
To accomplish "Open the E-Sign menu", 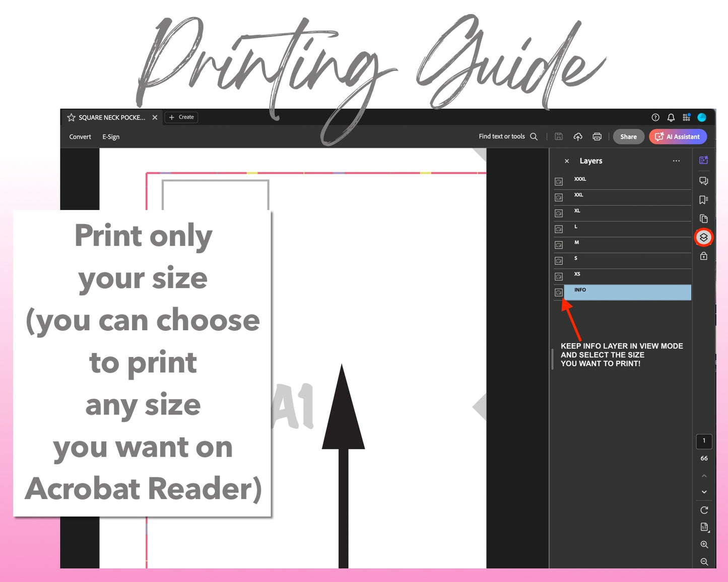I will pyautogui.click(x=111, y=137).
